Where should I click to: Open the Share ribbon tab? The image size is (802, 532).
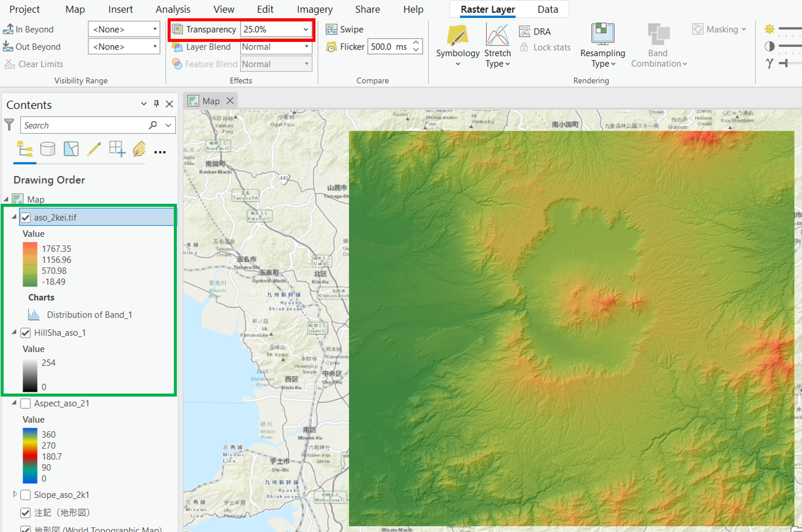coord(367,9)
